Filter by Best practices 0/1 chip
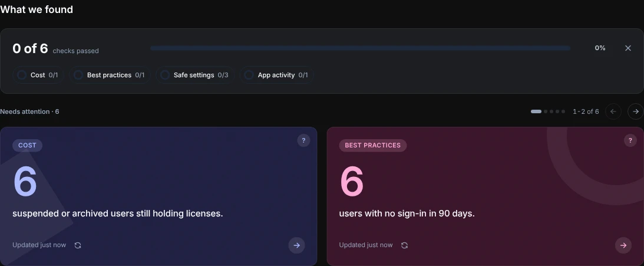Image resolution: width=644 pixels, height=266 pixels. click(x=110, y=75)
